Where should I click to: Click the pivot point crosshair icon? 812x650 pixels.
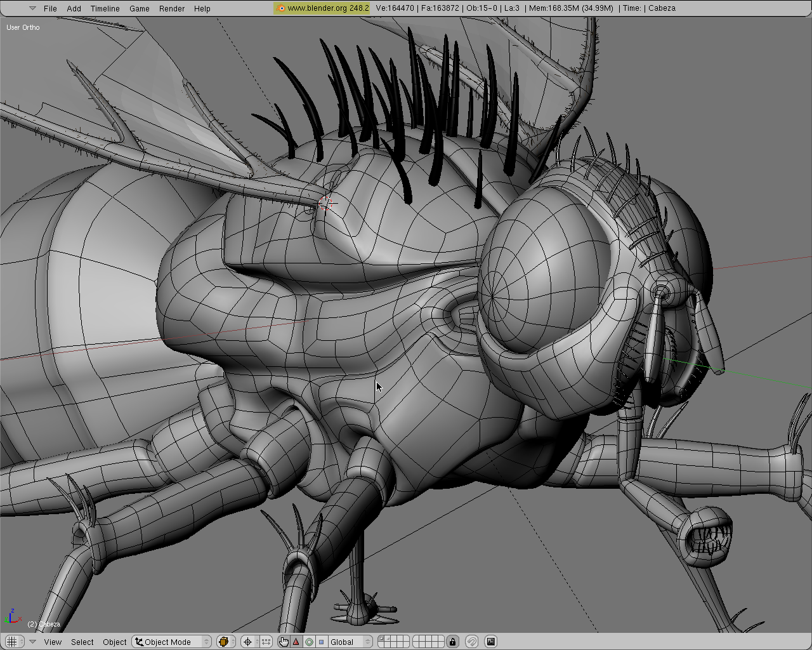[x=249, y=642]
